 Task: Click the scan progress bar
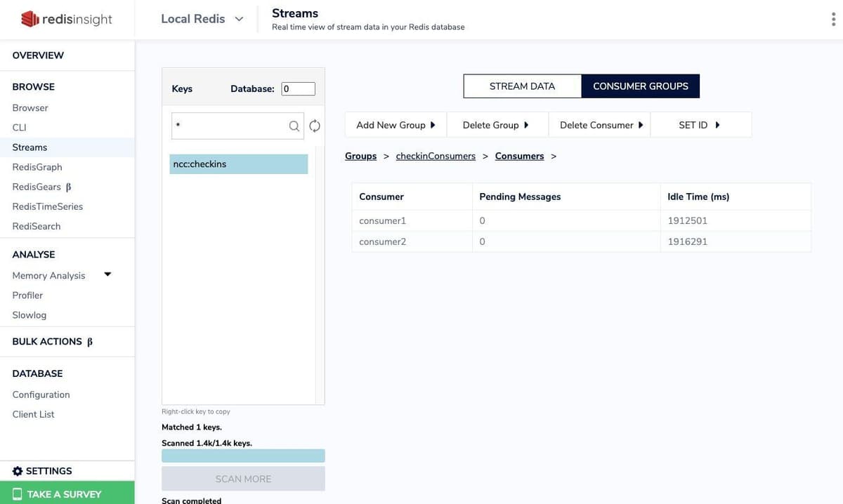click(x=243, y=456)
